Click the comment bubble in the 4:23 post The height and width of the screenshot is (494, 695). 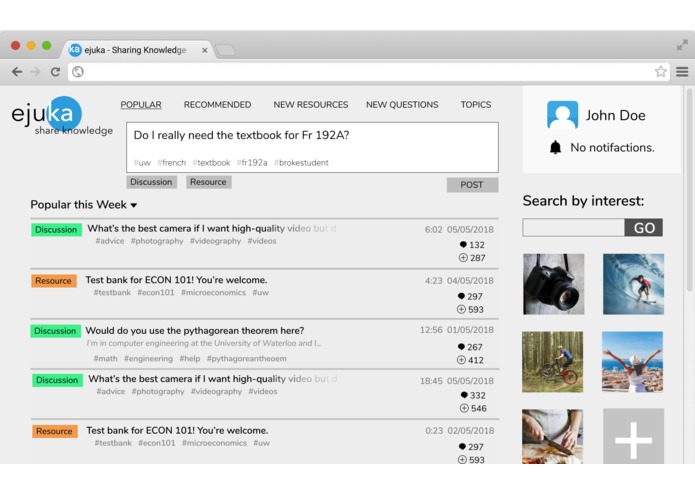(x=461, y=296)
